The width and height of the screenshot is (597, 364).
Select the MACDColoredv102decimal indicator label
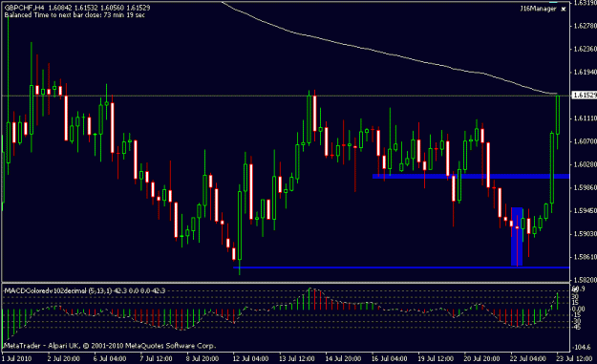pos(84,290)
